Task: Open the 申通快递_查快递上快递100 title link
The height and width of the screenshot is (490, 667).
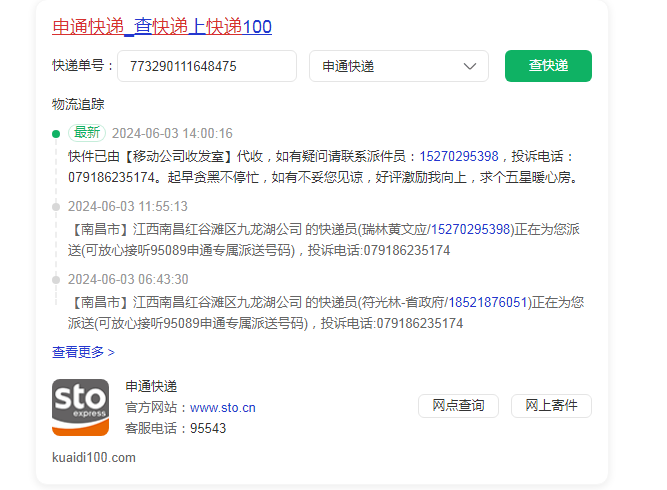Action: pyautogui.click(x=162, y=27)
